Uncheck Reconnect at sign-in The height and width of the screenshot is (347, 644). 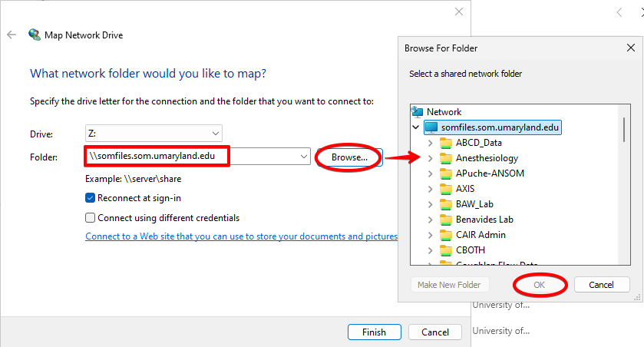(x=91, y=197)
